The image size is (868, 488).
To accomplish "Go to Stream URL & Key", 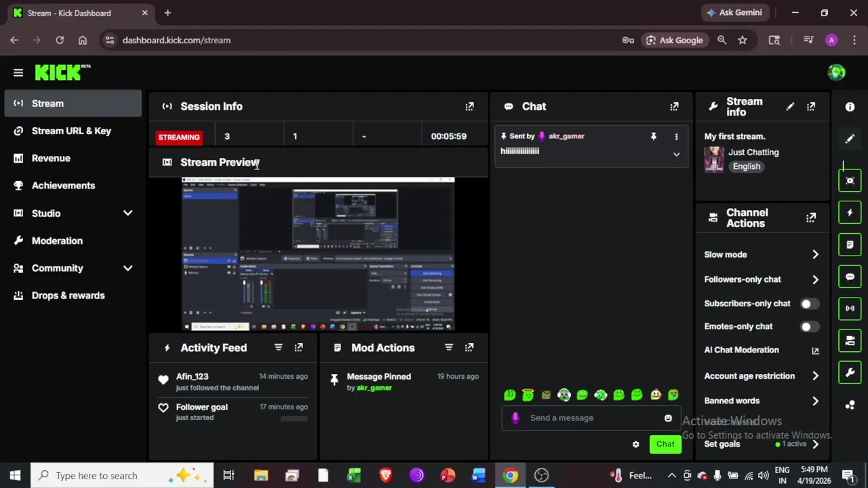I will [73, 131].
